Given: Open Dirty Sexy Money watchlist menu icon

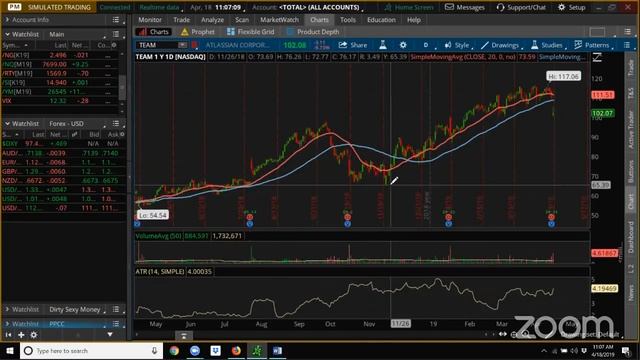Looking at the screenshot, I should tap(116, 309).
